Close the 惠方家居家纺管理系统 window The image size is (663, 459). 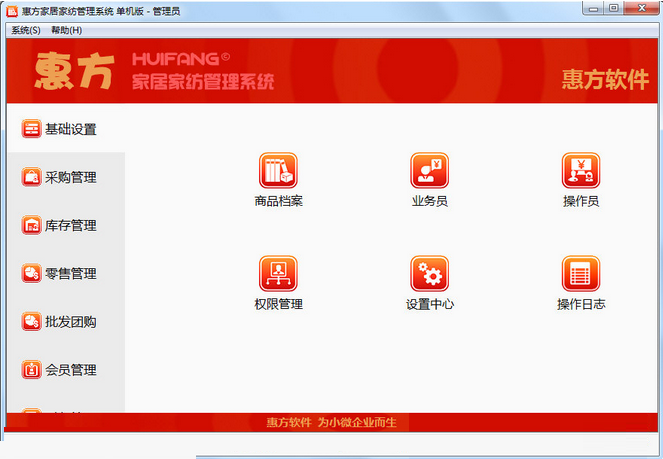641,8
